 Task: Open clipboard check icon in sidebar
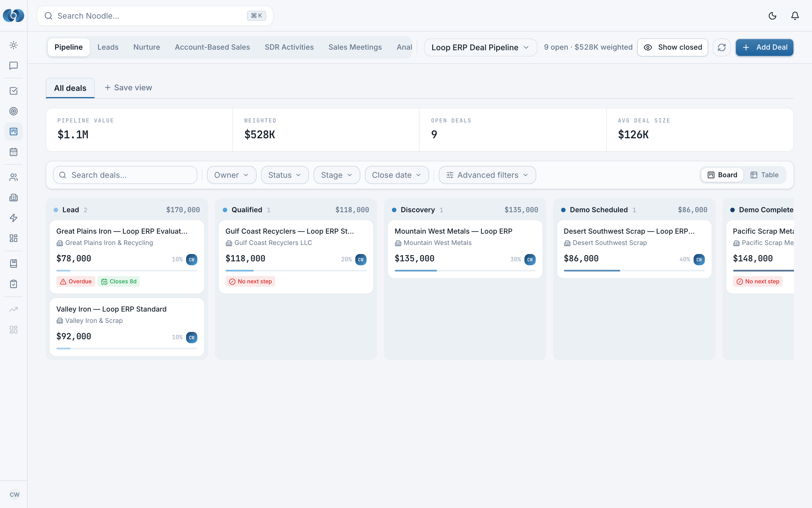point(14,284)
